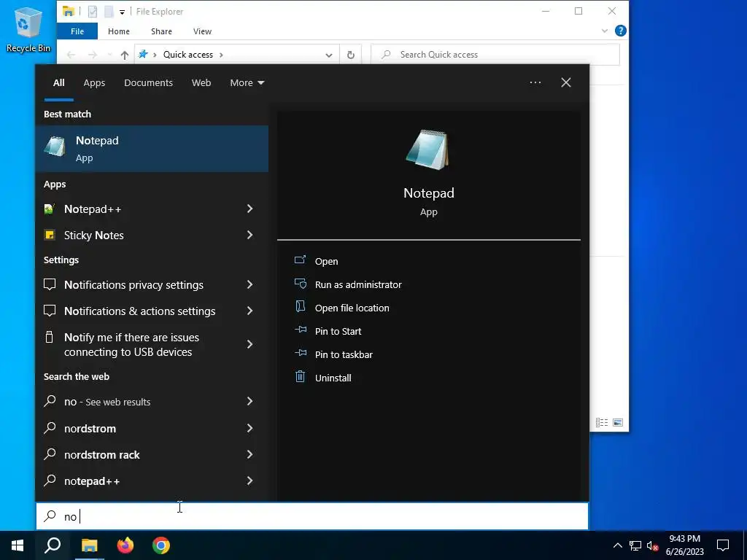747x560 pixels.
Task: Open the Notepad++ app result
Action: (x=142, y=209)
